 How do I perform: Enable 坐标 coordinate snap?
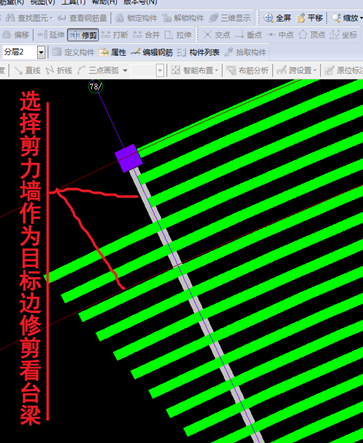343,35
